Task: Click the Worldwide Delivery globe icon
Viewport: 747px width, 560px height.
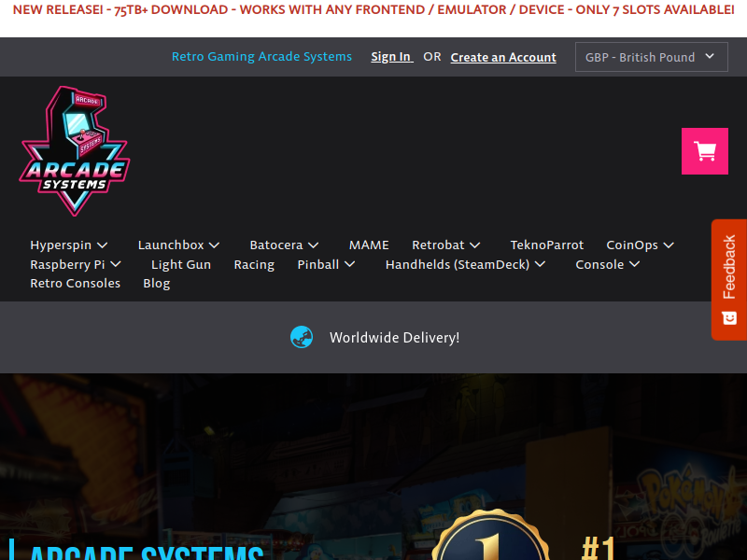Action: click(302, 337)
